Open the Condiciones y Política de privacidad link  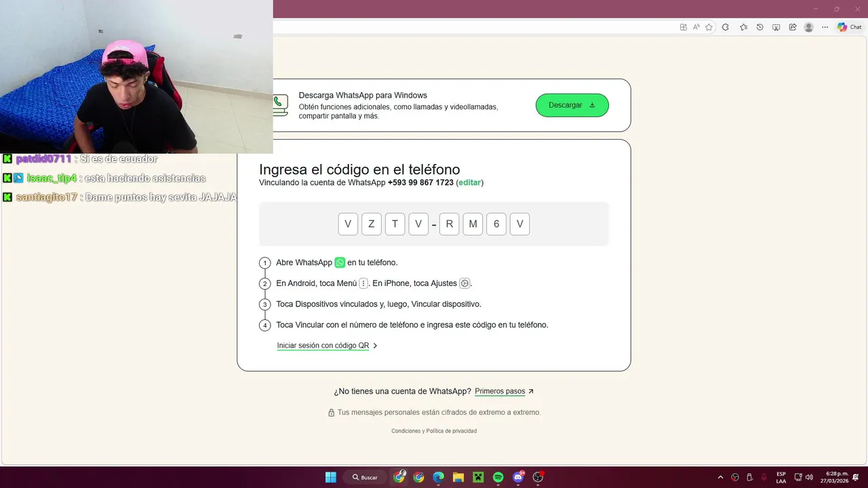pyautogui.click(x=434, y=431)
